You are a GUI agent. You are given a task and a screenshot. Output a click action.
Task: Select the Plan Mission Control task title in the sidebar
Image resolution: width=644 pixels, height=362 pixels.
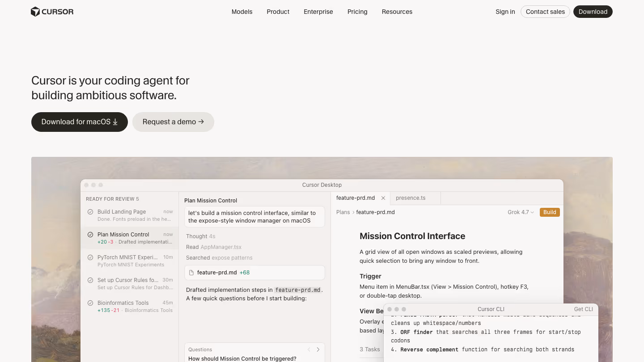click(x=123, y=235)
